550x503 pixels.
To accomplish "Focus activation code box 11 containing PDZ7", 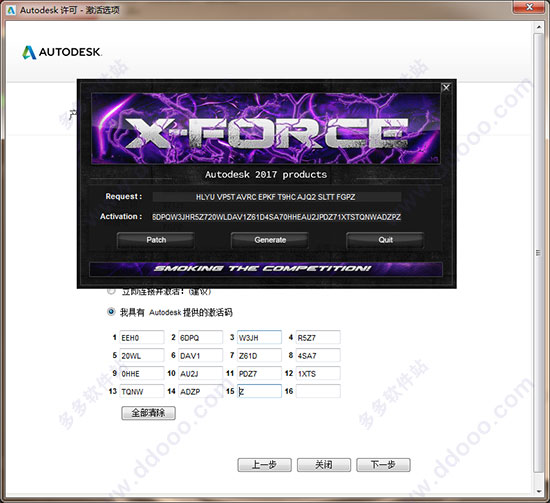I will tap(259, 374).
